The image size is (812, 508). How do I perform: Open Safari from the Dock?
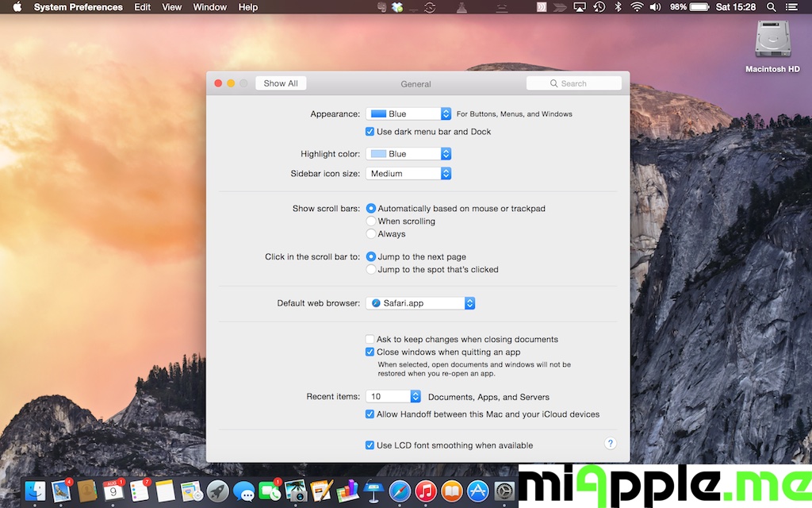click(400, 491)
